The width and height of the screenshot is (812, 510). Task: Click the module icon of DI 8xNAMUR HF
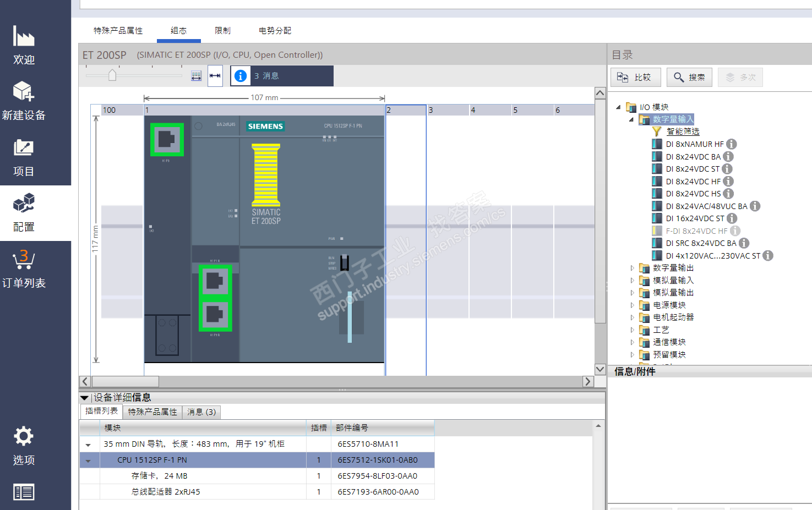[657, 144]
